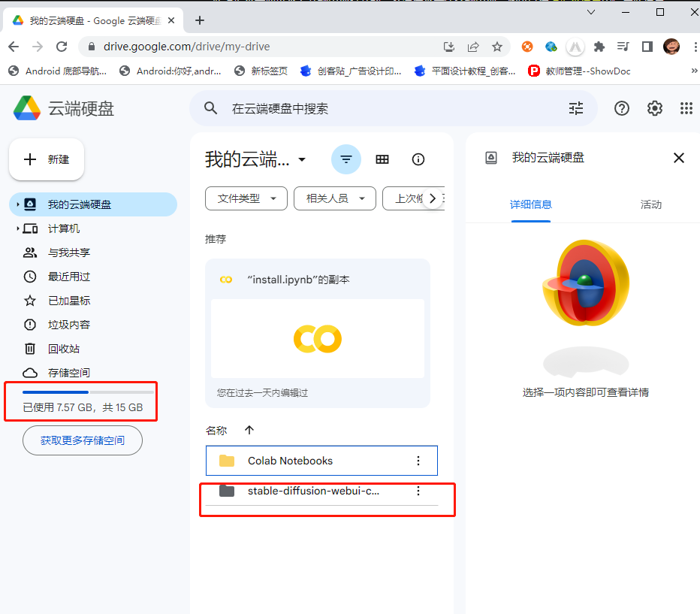Image resolution: width=700 pixels, height=614 pixels.
Task: Click the share page icon in address bar
Action: [x=473, y=47]
